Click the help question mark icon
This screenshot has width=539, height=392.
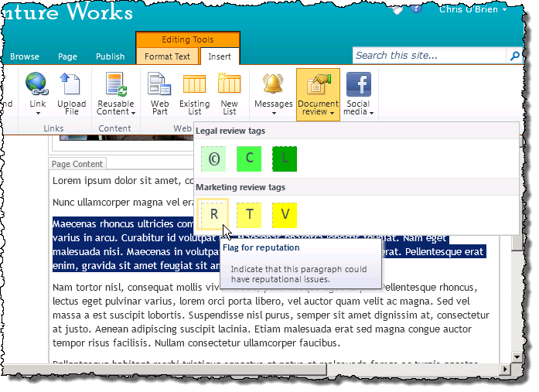[416, 8]
